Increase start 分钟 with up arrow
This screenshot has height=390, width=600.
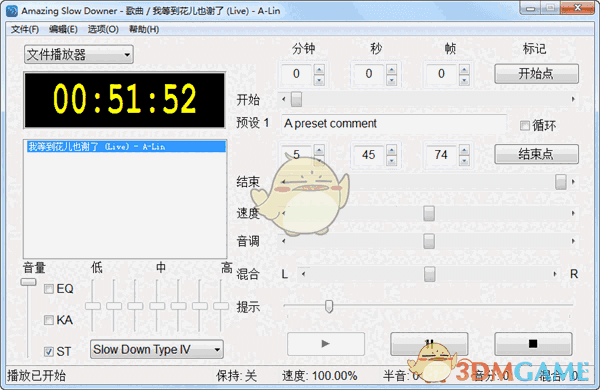click(319, 69)
